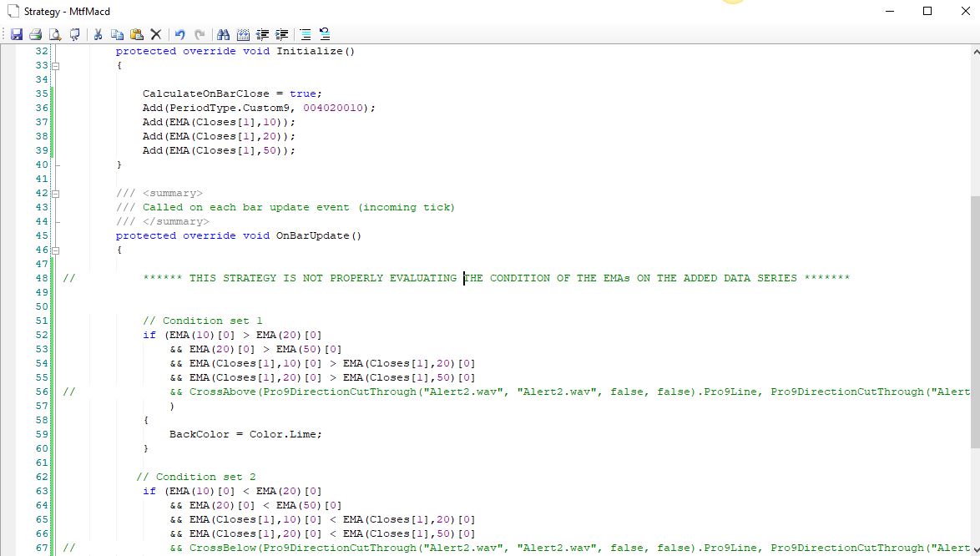980x556 pixels.
Task: Collapse the summary comment block at line 42
Action: pos(56,194)
